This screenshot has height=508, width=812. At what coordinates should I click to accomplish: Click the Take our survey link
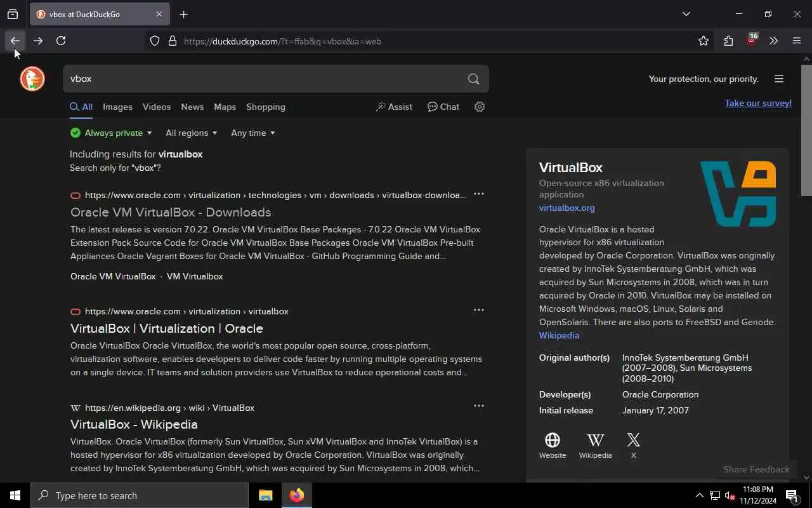click(x=758, y=103)
